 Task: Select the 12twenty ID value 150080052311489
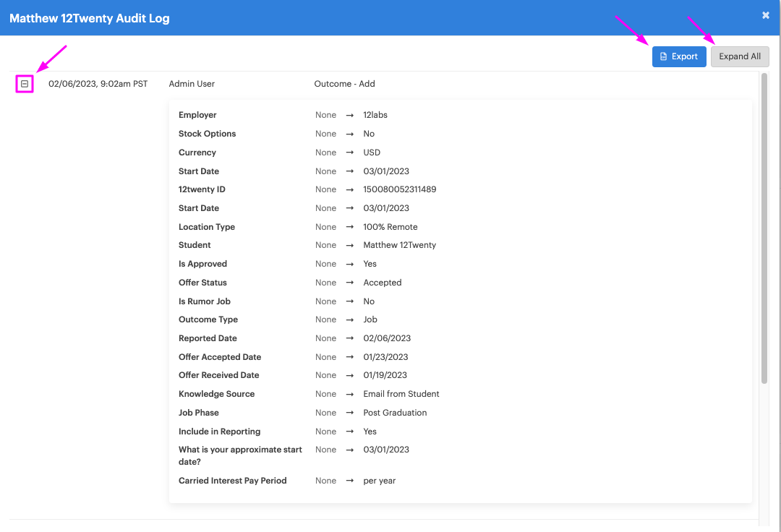[x=399, y=189]
